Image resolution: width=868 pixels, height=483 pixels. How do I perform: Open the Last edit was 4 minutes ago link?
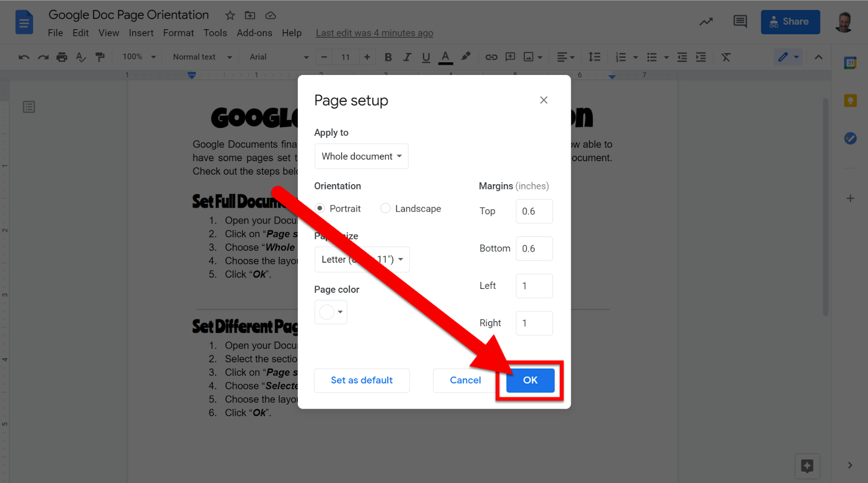[x=374, y=33]
